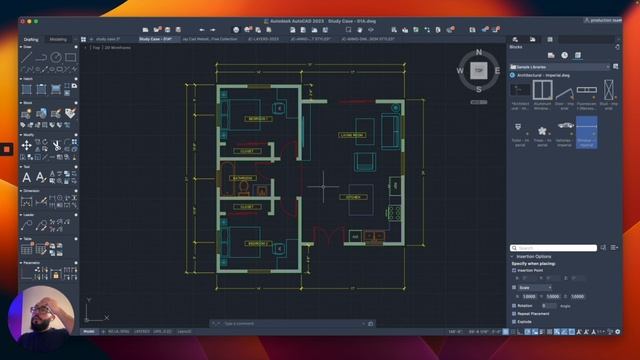This screenshot has width=640, height=360.
Task: Enable the Explode checkbox
Action: click(514, 322)
